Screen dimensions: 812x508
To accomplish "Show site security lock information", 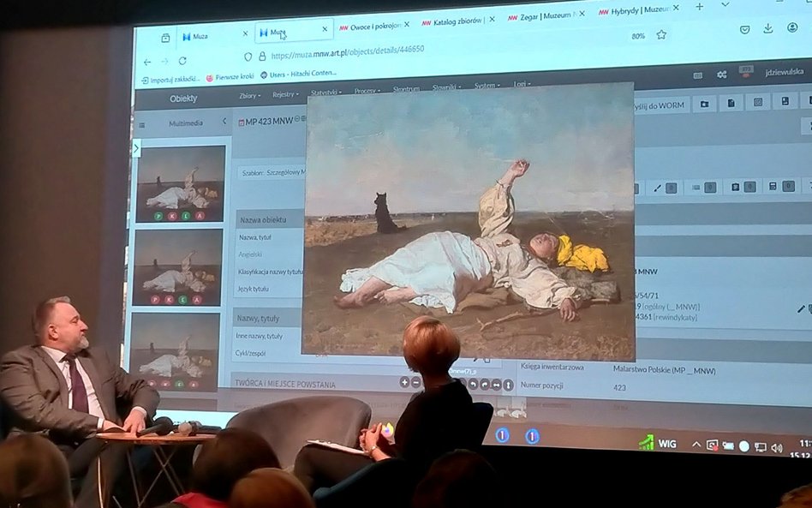I will point(262,56).
